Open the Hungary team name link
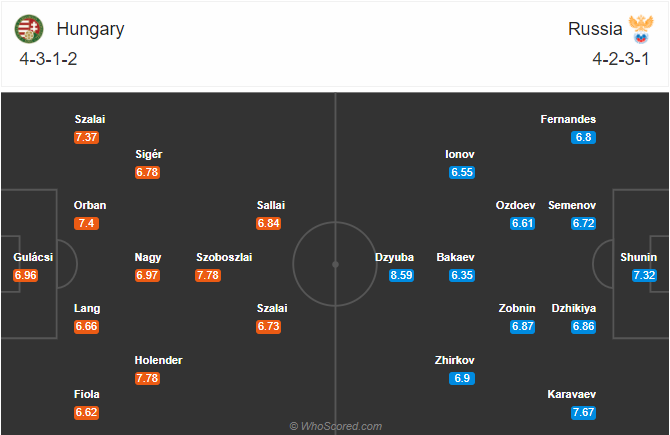This screenshot has height=435, width=670. tap(90, 29)
